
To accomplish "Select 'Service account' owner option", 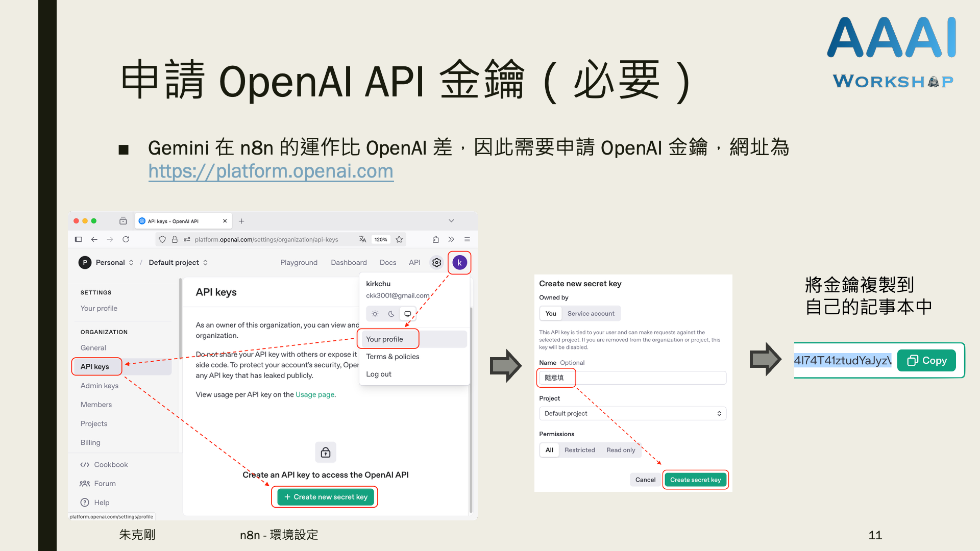I will click(591, 313).
